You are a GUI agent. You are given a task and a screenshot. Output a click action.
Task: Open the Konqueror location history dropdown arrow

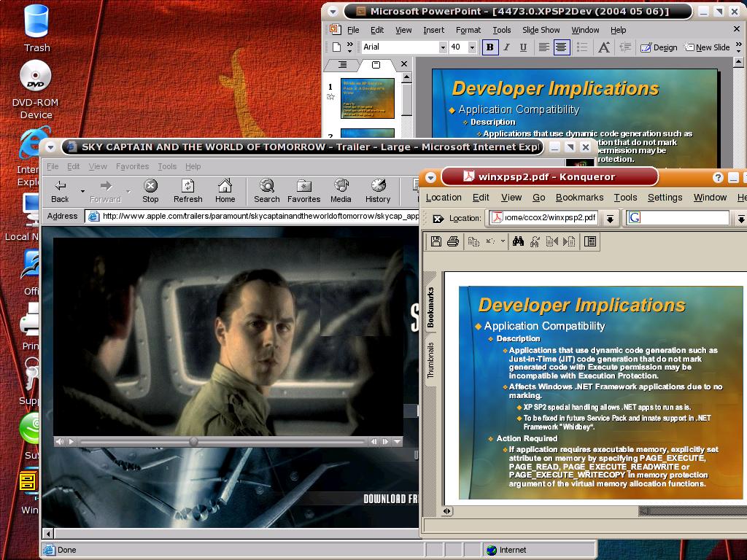coord(609,219)
